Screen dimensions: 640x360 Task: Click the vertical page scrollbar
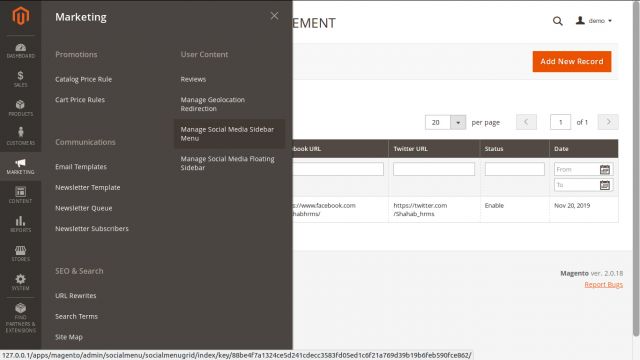[636, 169]
